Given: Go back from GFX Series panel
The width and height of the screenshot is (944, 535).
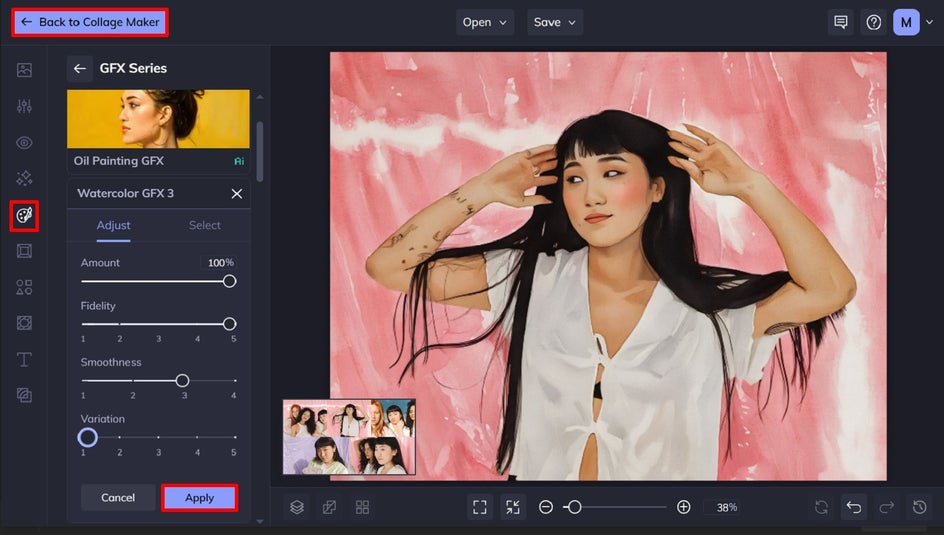Looking at the screenshot, I should tap(79, 69).
